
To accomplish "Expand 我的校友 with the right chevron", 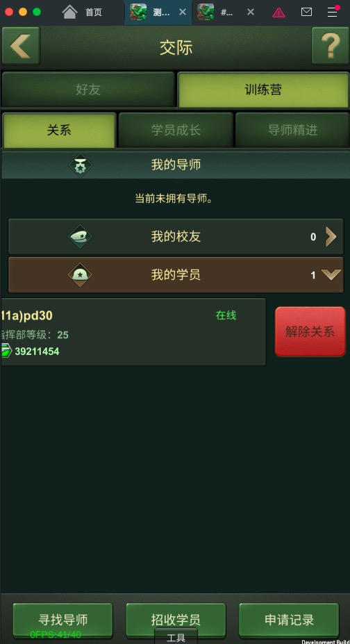I will pos(331,237).
